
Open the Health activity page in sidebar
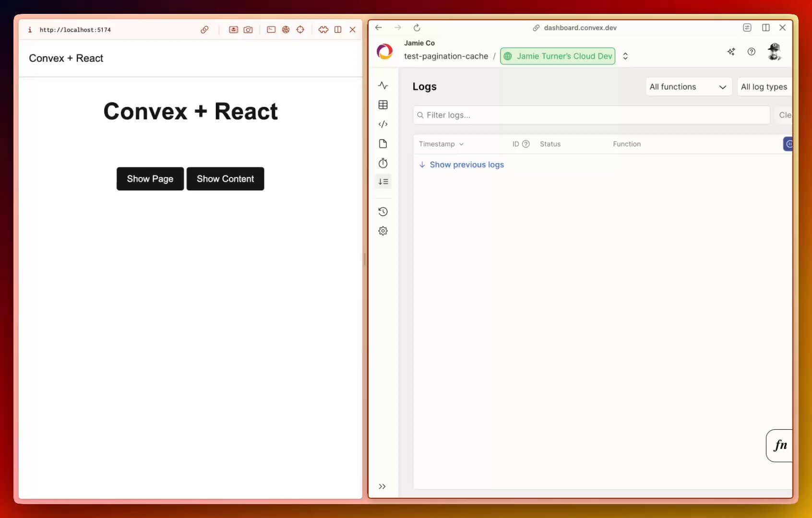(383, 85)
